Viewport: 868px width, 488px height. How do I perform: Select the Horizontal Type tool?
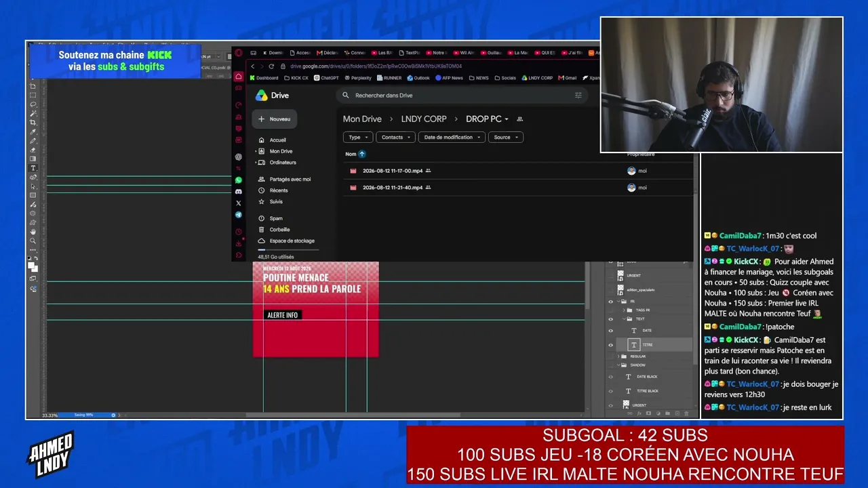click(33, 168)
